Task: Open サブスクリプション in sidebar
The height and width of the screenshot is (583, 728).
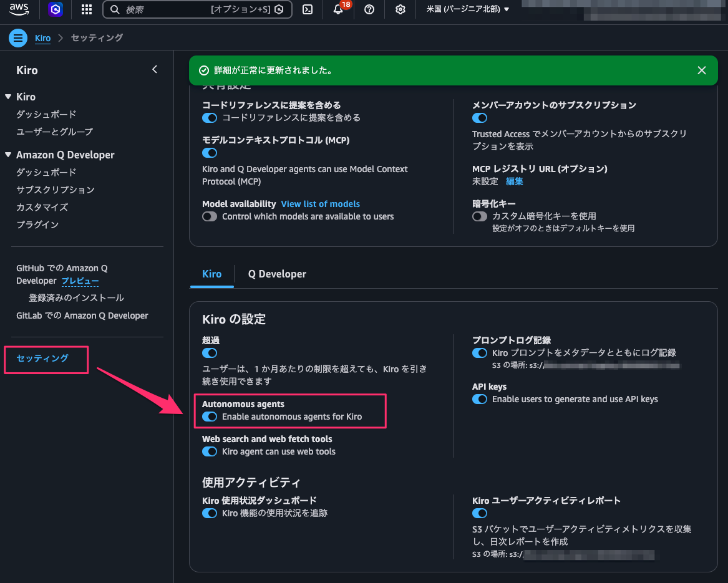Action: 56,190
